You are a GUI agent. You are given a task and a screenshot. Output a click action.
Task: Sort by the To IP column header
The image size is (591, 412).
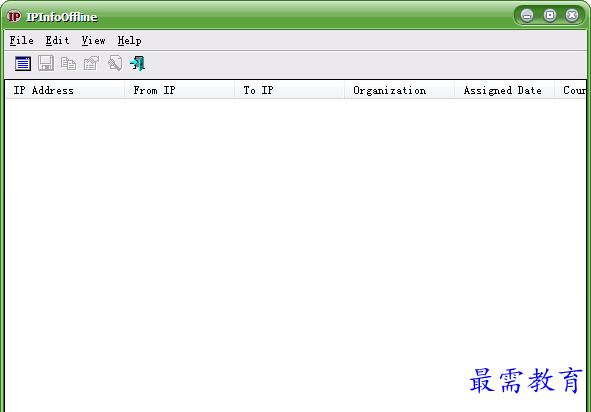tap(289, 90)
